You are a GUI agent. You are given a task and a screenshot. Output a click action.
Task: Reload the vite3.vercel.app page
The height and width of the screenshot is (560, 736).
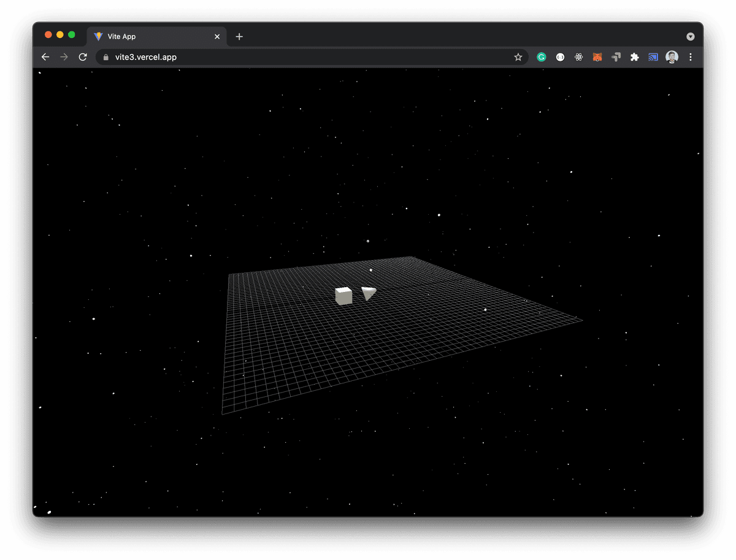(83, 56)
